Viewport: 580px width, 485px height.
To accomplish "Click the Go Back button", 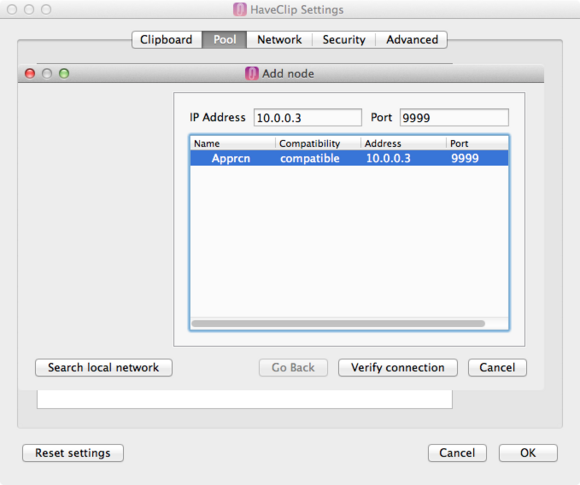I will 293,368.
